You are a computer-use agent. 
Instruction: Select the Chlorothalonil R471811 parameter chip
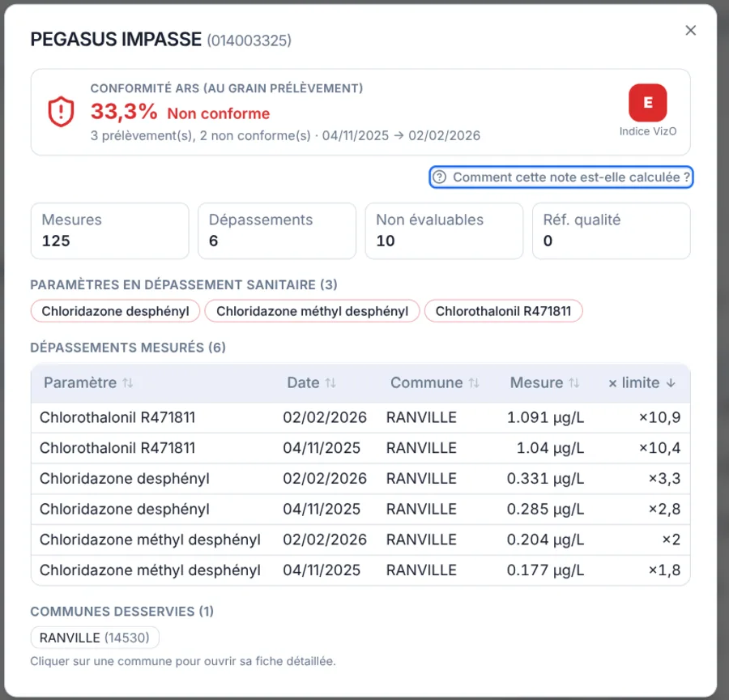pos(504,310)
